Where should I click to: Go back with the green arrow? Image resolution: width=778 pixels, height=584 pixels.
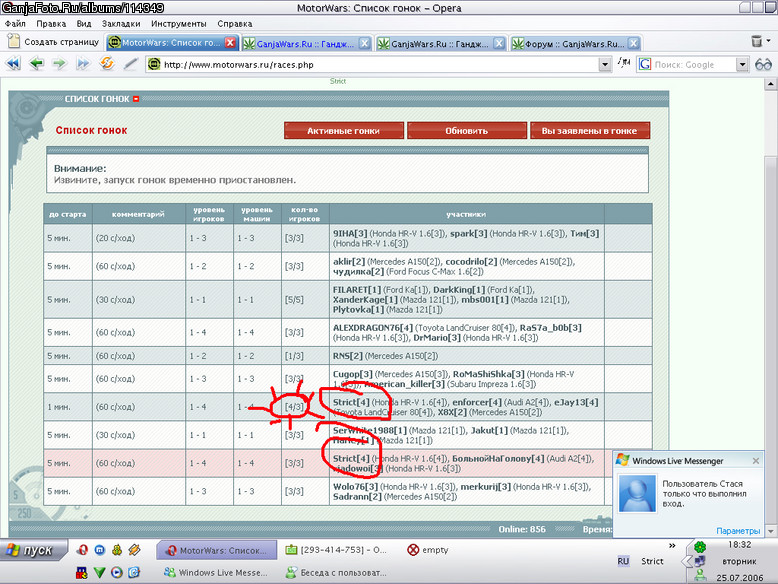(x=36, y=64)
